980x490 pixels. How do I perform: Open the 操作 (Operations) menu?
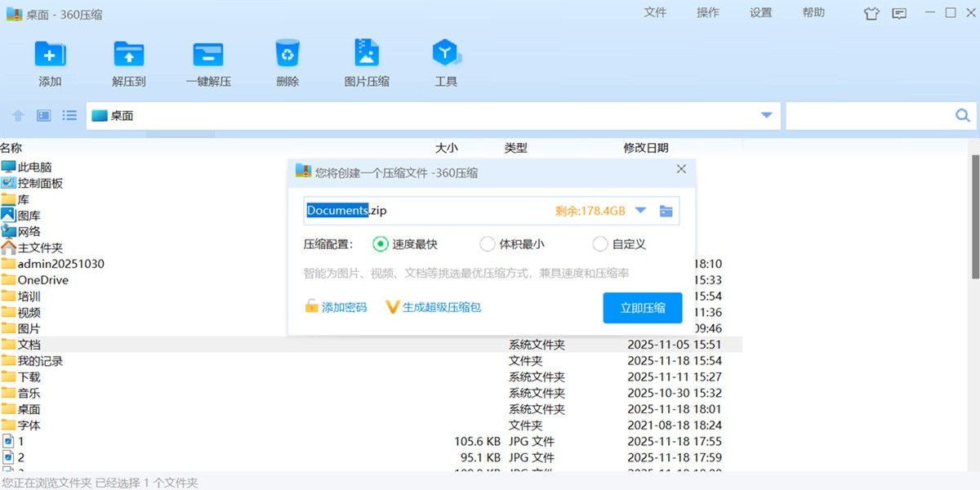pyautogui.click(x=707, y=12)
